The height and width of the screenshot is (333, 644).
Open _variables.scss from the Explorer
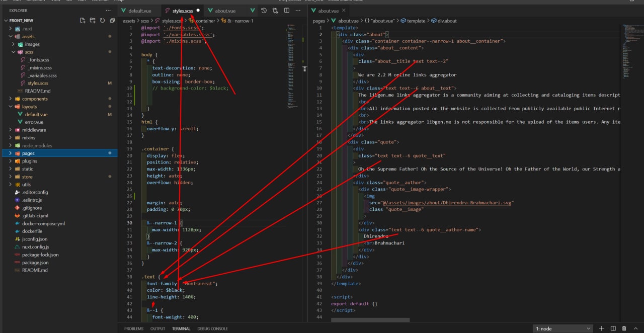[x=42, y=75]
